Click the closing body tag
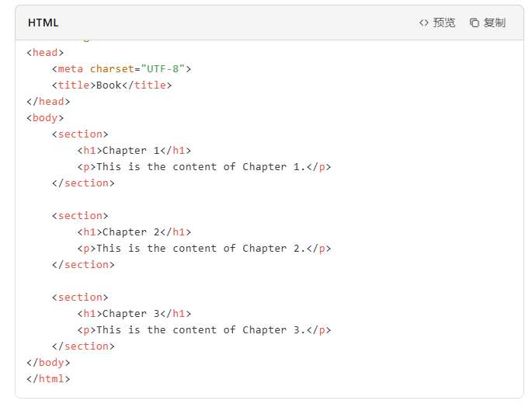532x404 pixels. [x=48, y=362]
